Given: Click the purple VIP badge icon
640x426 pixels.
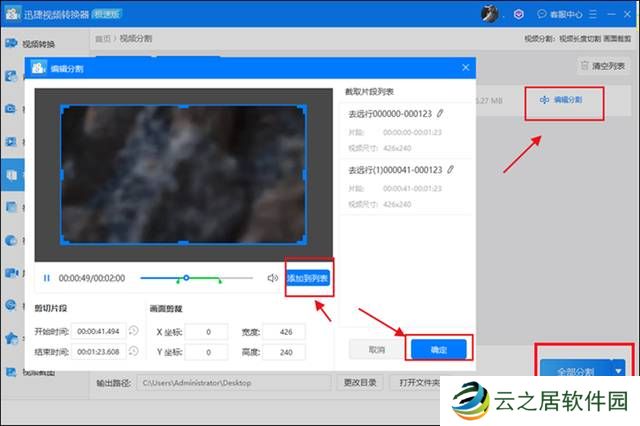Looking at the screenshot, I should coord(517,14).
